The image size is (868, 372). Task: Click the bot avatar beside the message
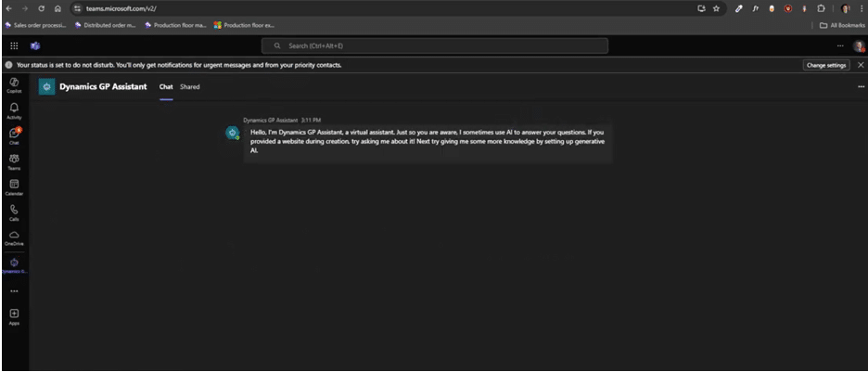233,133
